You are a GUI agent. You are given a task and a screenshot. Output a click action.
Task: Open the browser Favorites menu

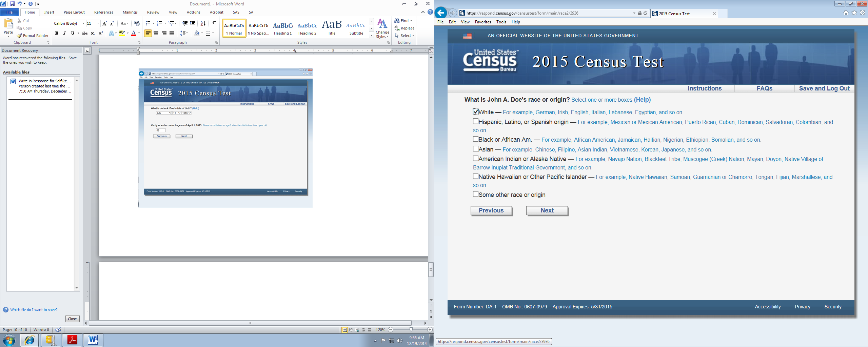pyautogui.click(x=483, y=22)
